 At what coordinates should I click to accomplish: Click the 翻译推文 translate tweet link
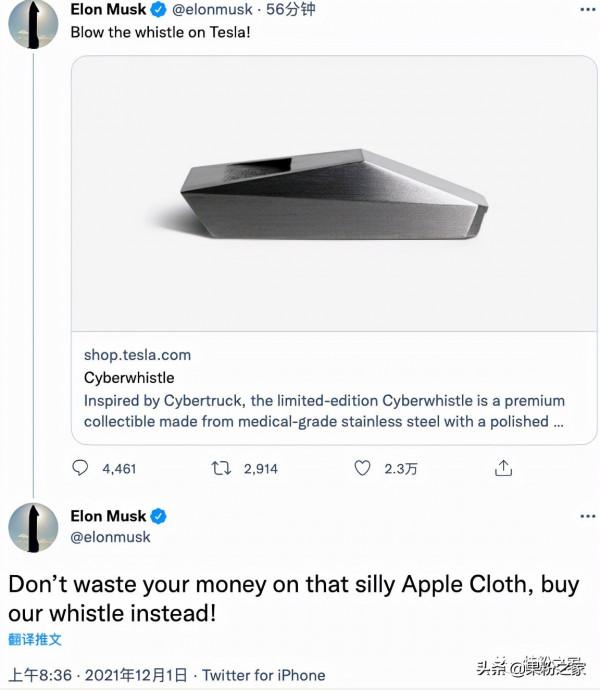(x=35, y=640)
